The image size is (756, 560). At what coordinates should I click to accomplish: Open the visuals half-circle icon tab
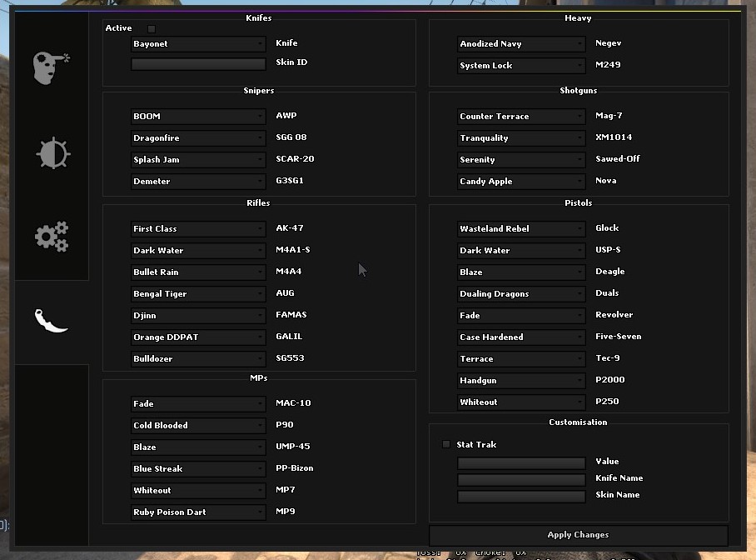(x=52, y=153)
